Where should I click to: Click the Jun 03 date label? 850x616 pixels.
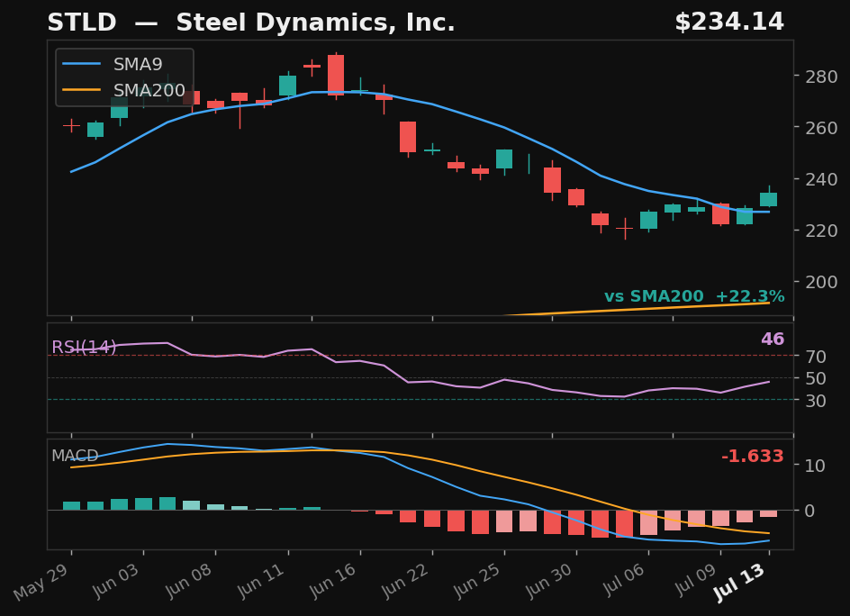[x=115, y=581]
